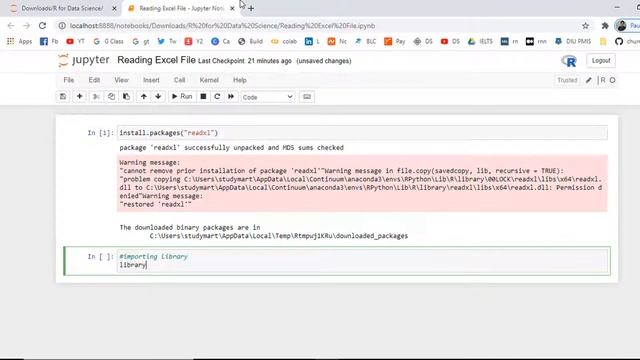
Task: Open the Edit menu
Action: point(94,80)
